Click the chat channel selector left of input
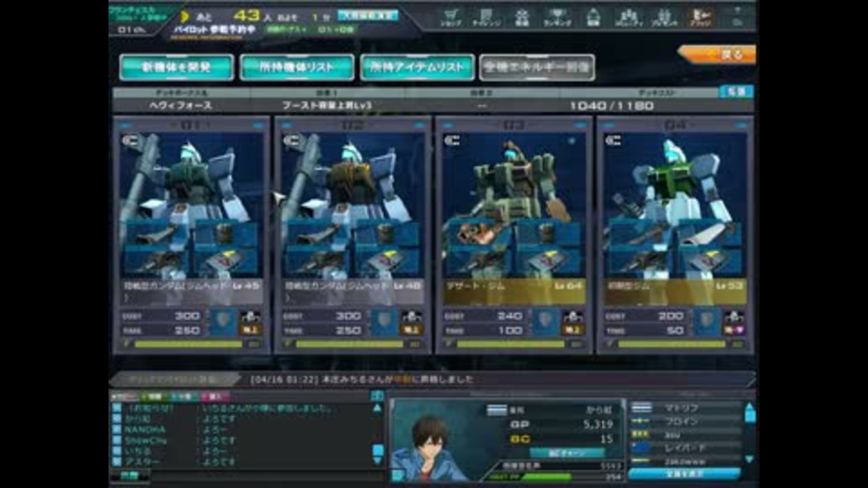 click(130, 476)
